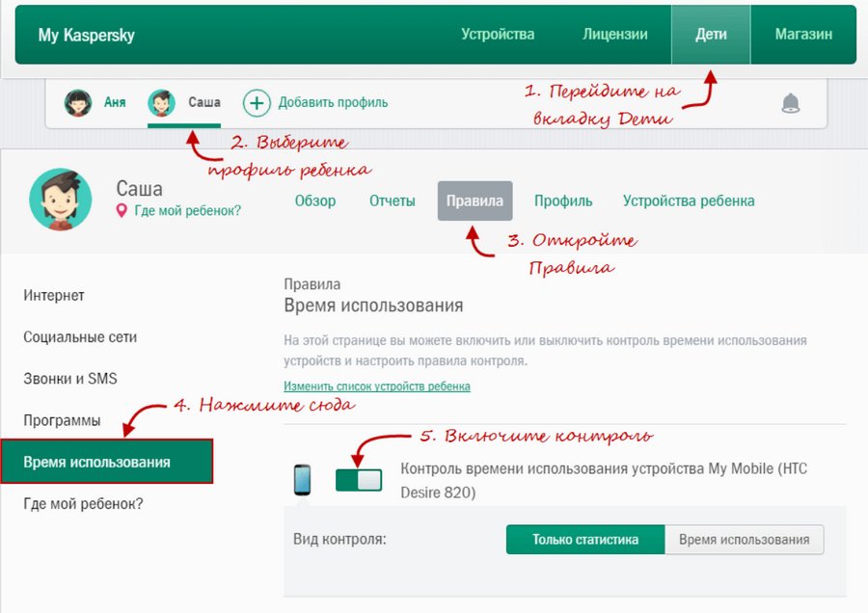Select Социальные сети in sidebar
This screenshot has height=613, width=868.
click(80, 337)
